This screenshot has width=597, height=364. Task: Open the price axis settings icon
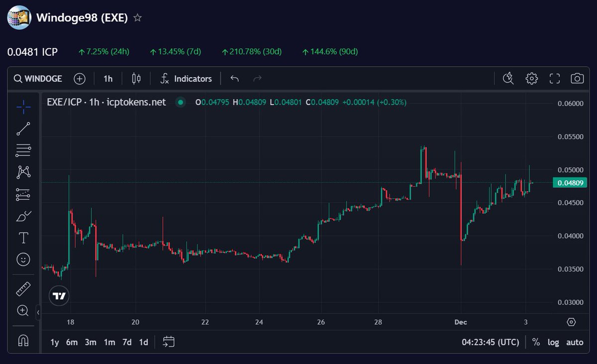tap(571, 322)
